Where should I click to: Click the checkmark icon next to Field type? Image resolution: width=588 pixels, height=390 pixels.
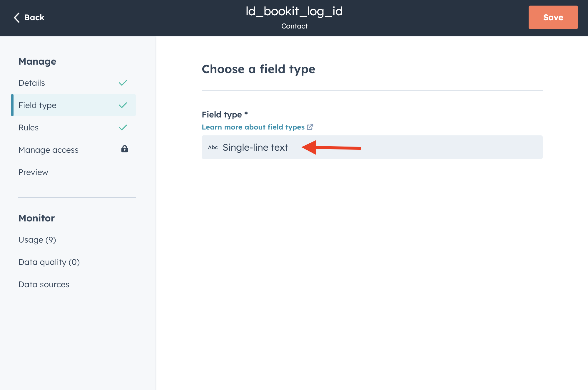tap(123, 105)
